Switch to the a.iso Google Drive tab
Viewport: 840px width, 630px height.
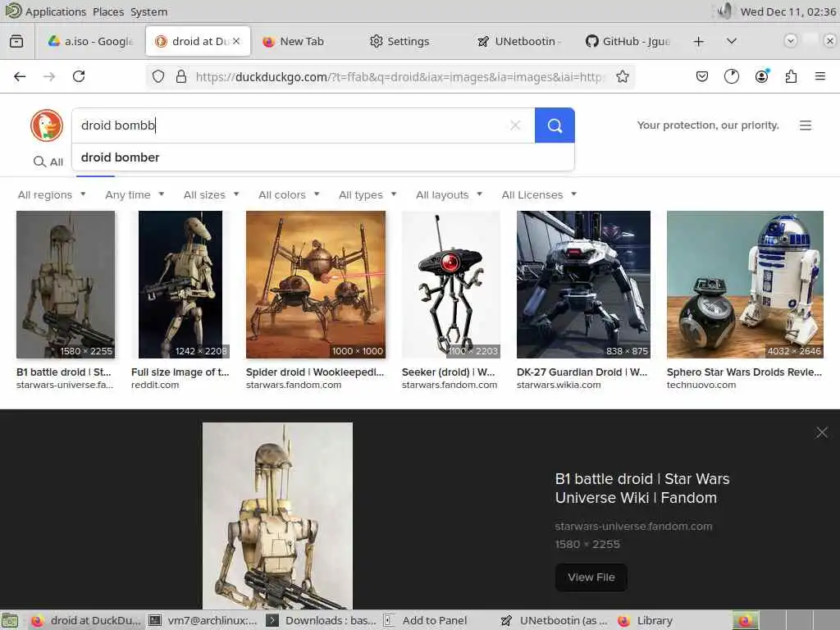90,41
